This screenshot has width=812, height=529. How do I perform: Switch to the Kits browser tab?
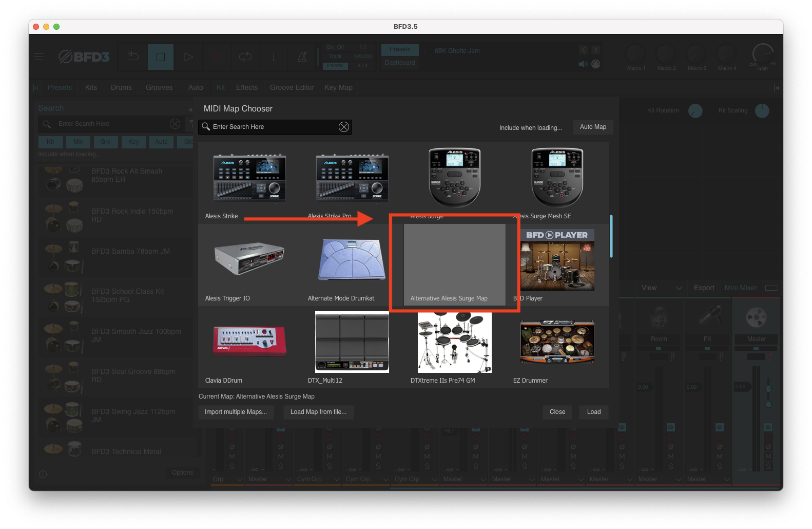[91, 88]
